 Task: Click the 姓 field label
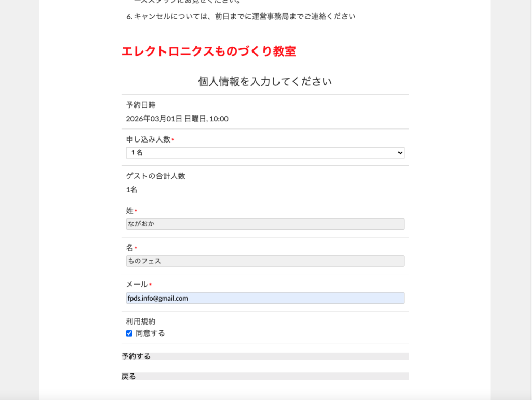[x=130, y=211]
